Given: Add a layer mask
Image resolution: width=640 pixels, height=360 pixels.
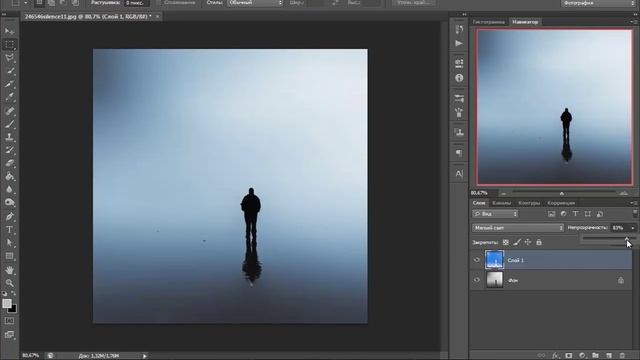Looking at the screenshot, I should [569, 356].
